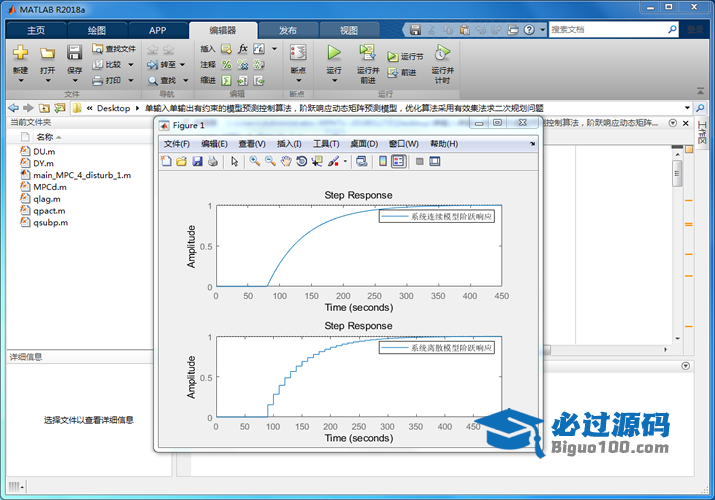Expand the Print (打印) dropdown arrow

point(128,80)
